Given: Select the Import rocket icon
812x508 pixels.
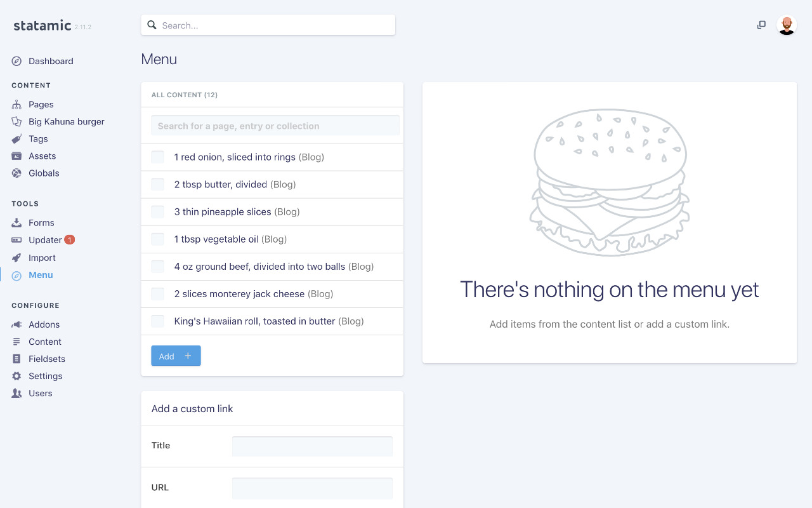Looking at the screenshot, I should coord(16,258).
